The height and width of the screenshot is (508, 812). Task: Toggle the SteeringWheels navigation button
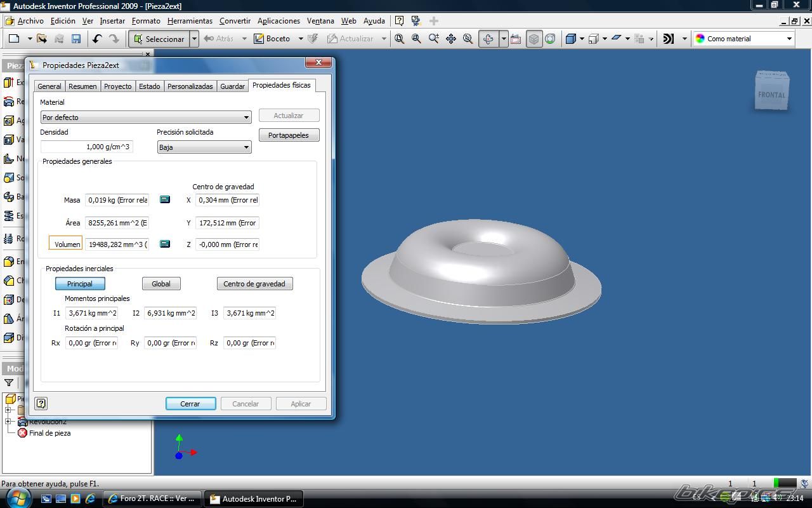click(550, 39)
